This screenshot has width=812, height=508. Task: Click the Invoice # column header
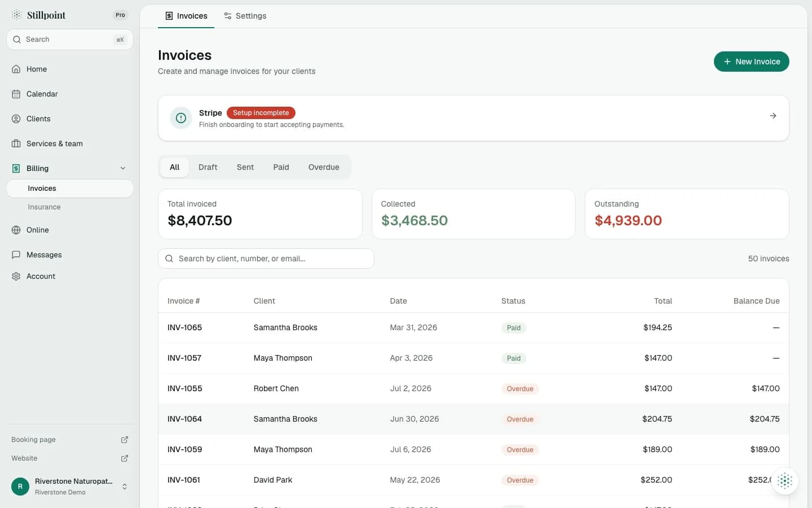tap(184, 301)
